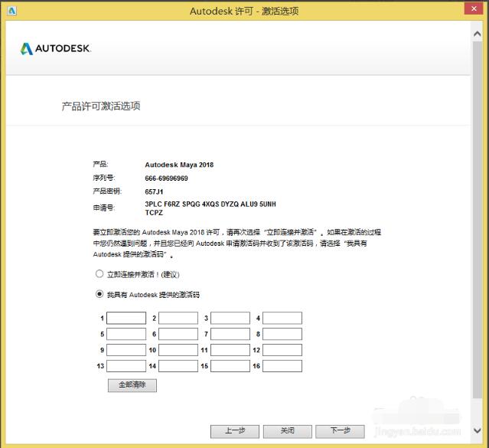
Task: Click the Autodesk logo in header
Action: coord(56,48)
